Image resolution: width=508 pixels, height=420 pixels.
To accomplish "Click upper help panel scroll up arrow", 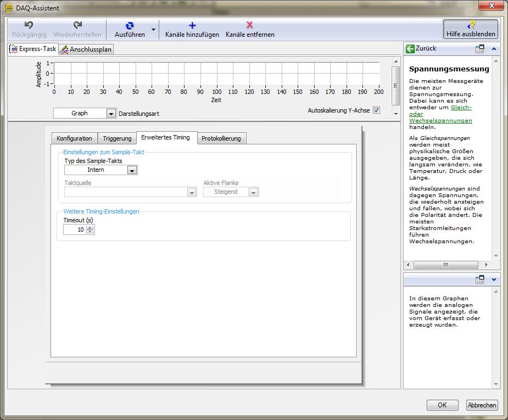I will click(496, 60).
